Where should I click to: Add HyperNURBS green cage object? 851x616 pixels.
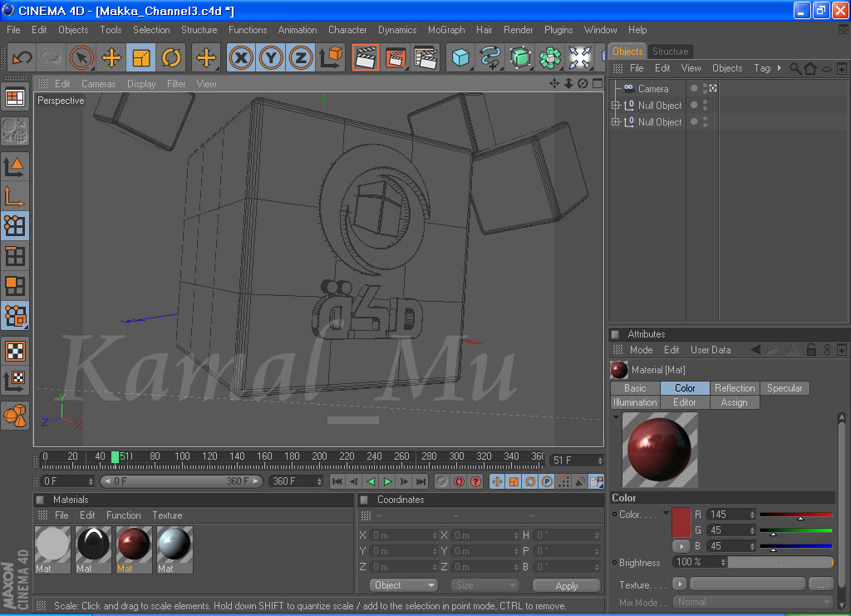click(x=520, y=57)
